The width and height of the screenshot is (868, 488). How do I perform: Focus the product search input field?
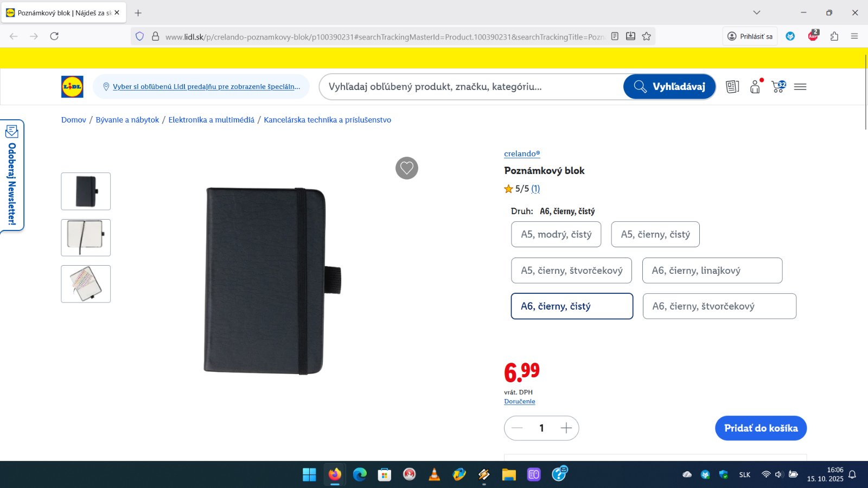(472, 87)
